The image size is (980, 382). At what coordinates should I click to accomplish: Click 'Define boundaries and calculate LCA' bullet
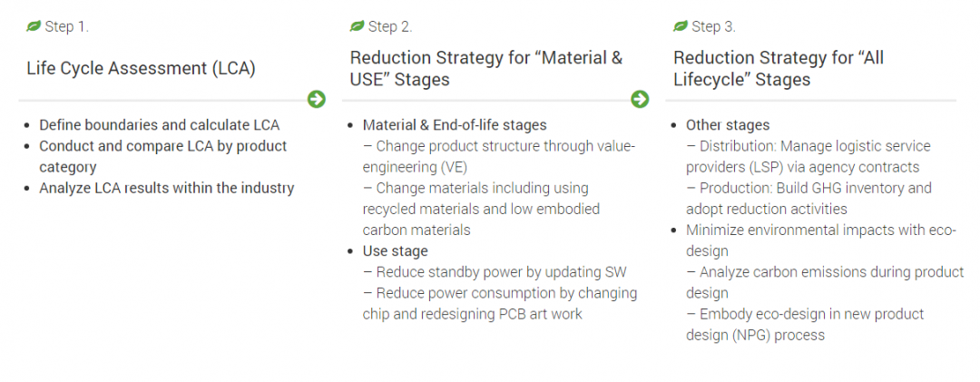pos(160,125)
